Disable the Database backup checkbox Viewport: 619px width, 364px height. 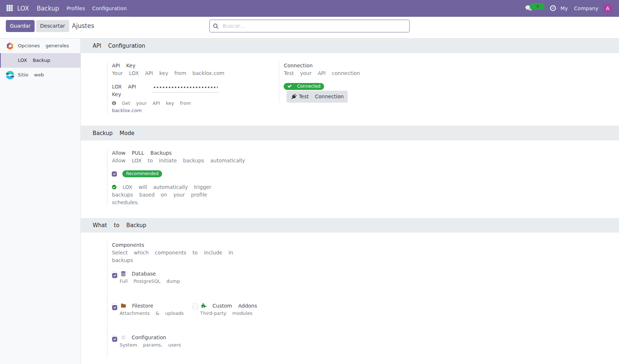pos(114,275)
